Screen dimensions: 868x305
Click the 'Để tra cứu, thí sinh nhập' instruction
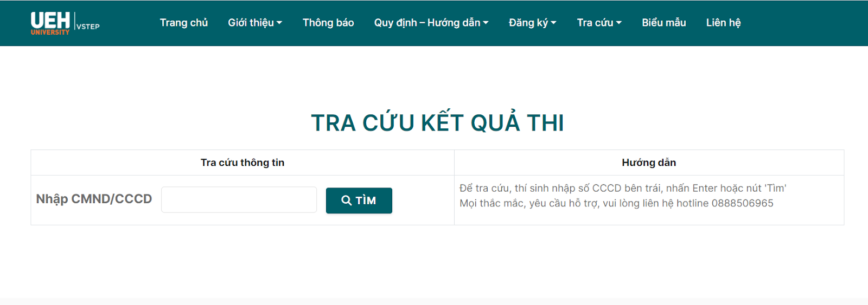click(623, 188)
